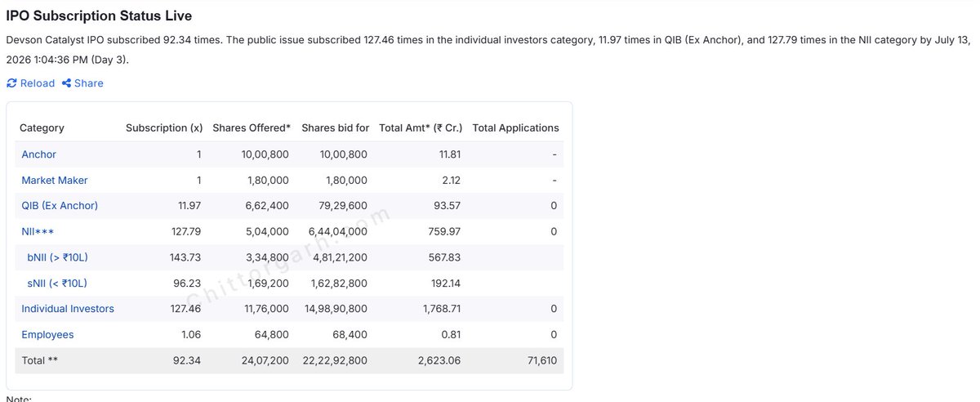Image resolution: width=980 pixels, height=402 pixels.
Task: Click the 6,62,400 shares offered cell
Action: [x=266, y=206]
